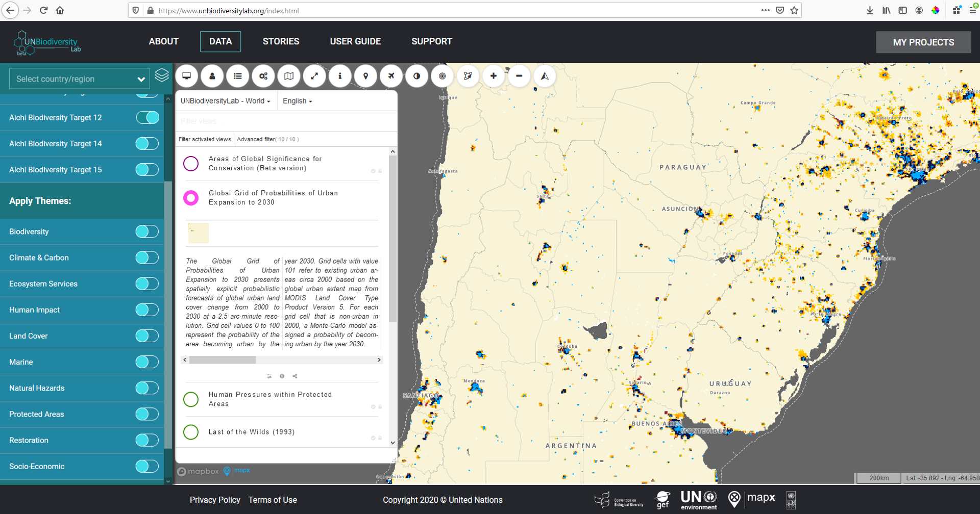
Task: Open the DATA tab
Action: coord(220,41)
